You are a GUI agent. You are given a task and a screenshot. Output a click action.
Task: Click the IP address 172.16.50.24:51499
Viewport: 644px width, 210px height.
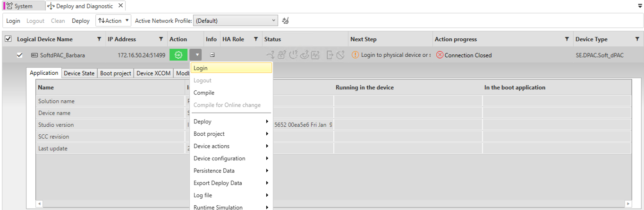[x=142, y=55]
